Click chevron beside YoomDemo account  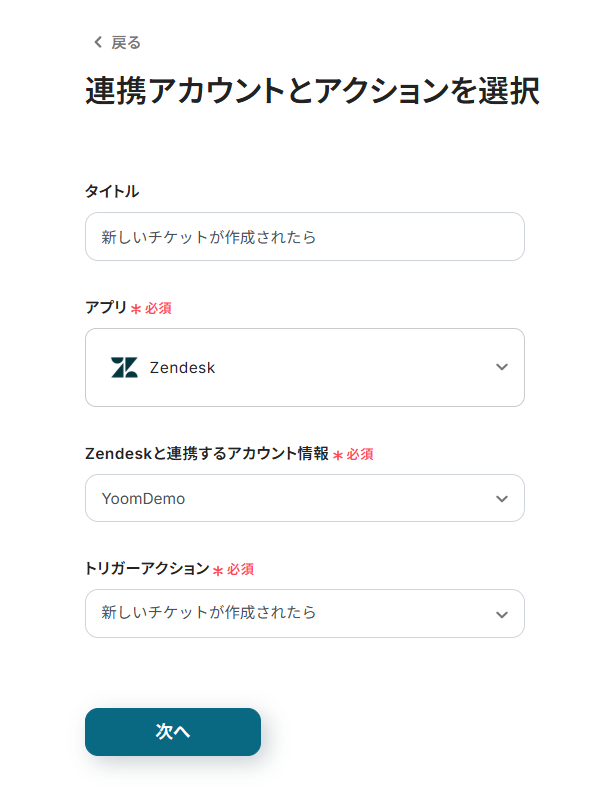coord(502,498)
